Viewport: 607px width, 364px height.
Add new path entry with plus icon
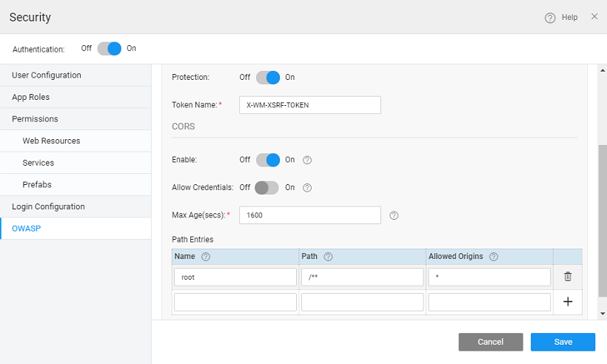click(x=568, y=302)
